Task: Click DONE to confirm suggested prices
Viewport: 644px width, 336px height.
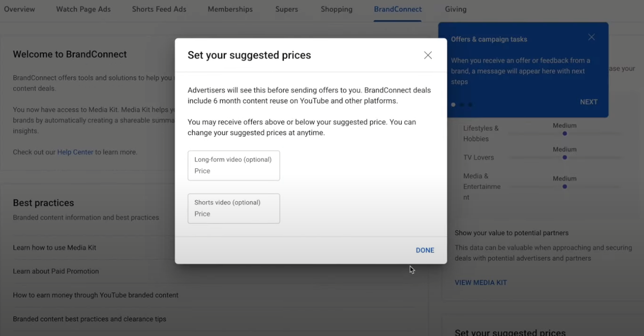Action: point(425,250)
